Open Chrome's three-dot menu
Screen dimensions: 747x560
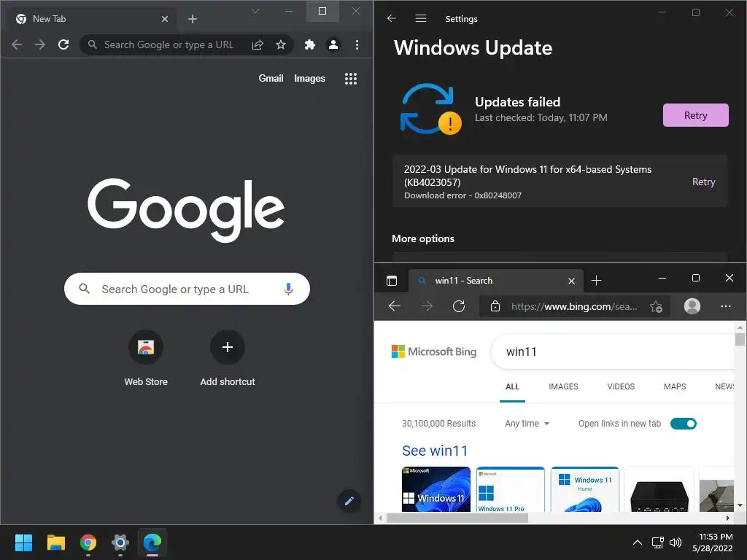357,44
